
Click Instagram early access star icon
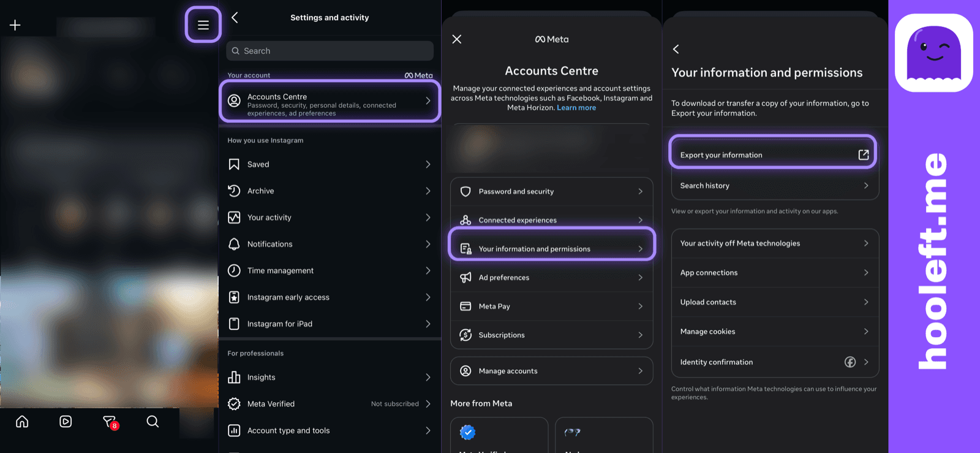tap(234, 297)
